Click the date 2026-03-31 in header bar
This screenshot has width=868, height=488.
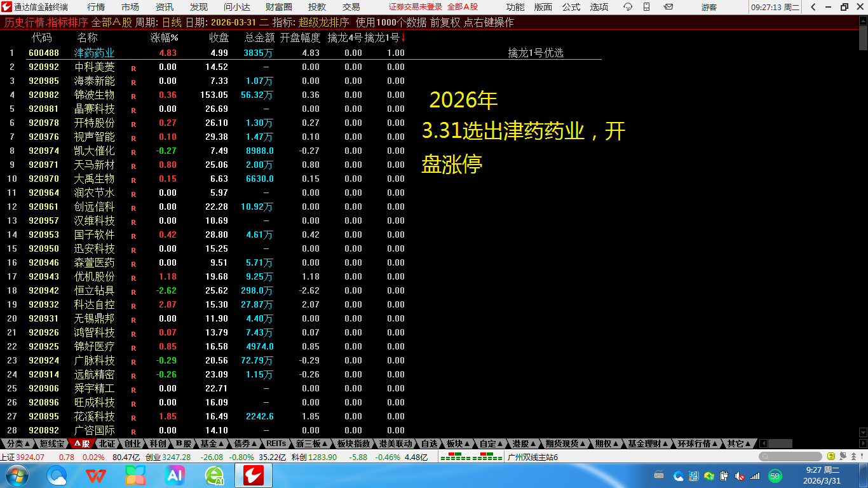[x=234, y=22]
